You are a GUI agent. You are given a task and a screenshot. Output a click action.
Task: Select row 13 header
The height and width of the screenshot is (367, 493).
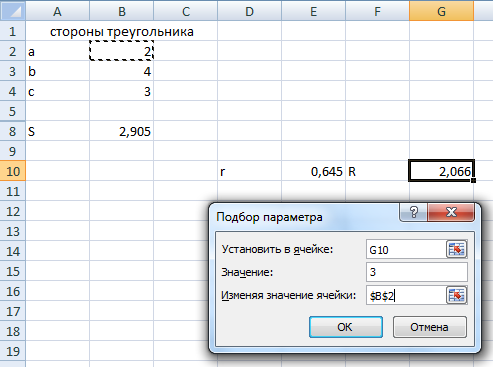[x=13, y=231]
